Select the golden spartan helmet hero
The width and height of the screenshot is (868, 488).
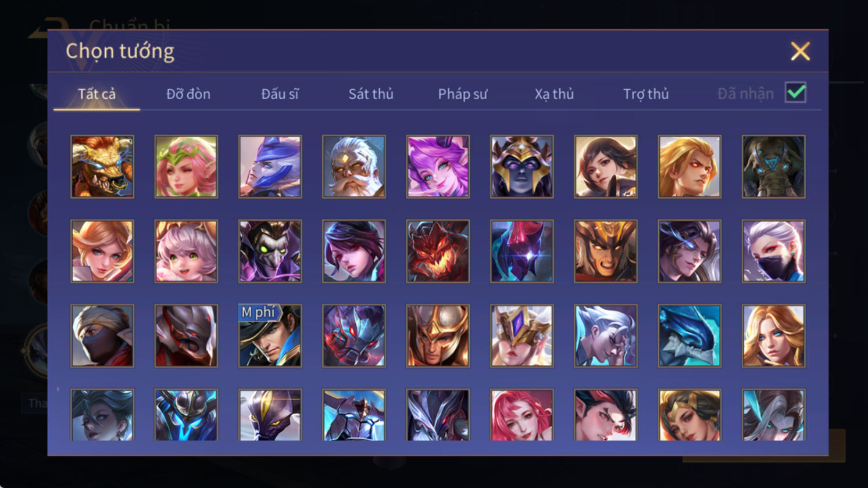point(438,336)
